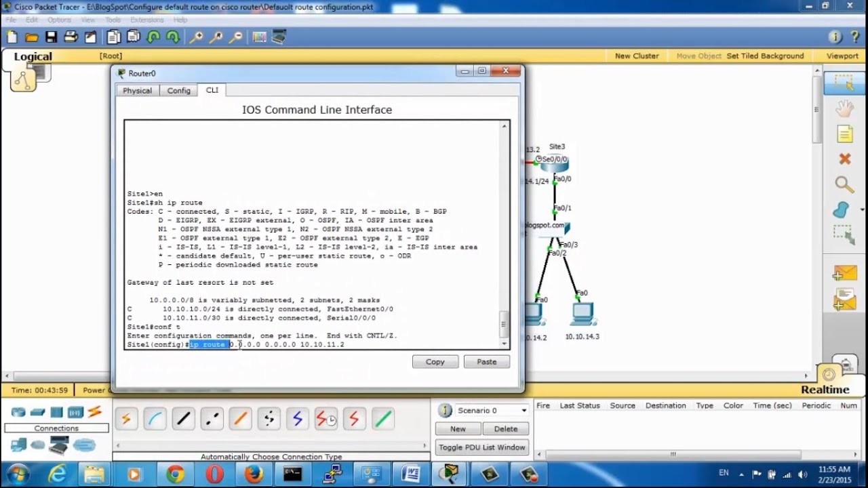The height and width of the screenshot is (488, 868).
Task: Redo with the green right arrow
Action: pyautogui.click(x=174, y=37)
